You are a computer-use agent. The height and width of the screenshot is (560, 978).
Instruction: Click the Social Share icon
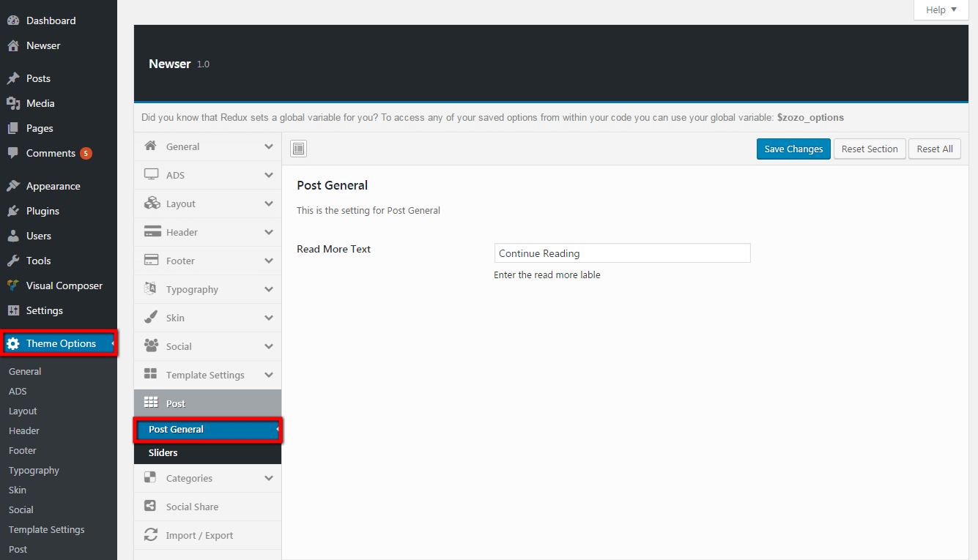pos(151,507)
